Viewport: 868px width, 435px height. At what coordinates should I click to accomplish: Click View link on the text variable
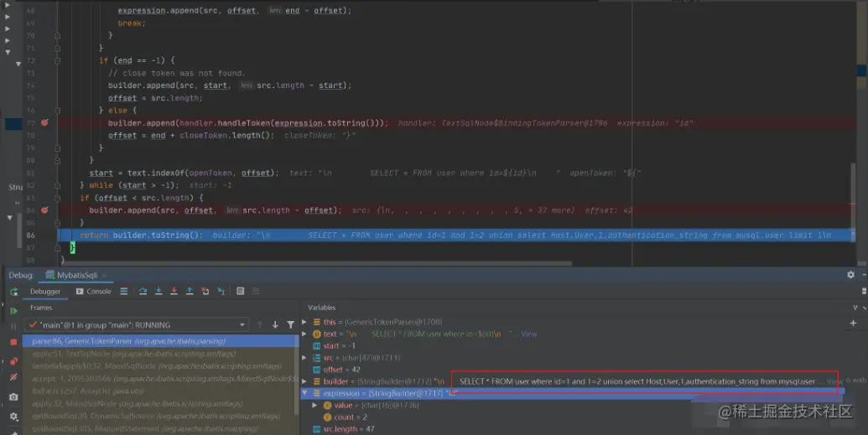coord(528,334)
